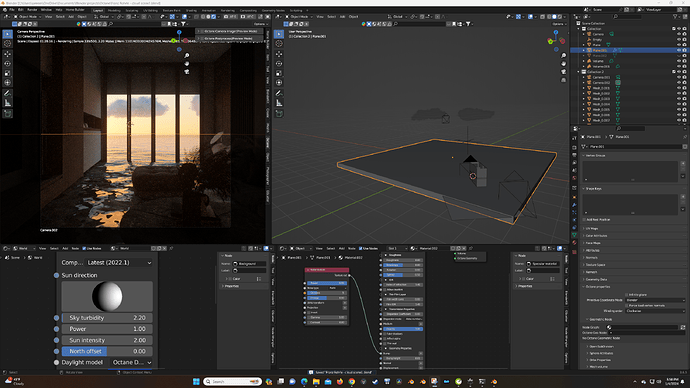
Task: Switch to the Modeling workspace tab
Action: [114, 10]
